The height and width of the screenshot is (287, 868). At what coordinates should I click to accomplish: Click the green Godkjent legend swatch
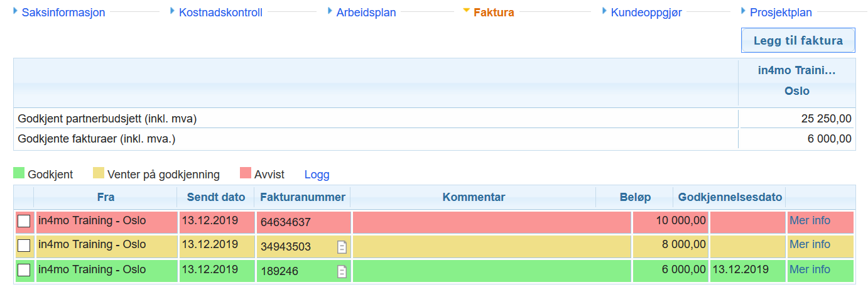click(19, 173)
